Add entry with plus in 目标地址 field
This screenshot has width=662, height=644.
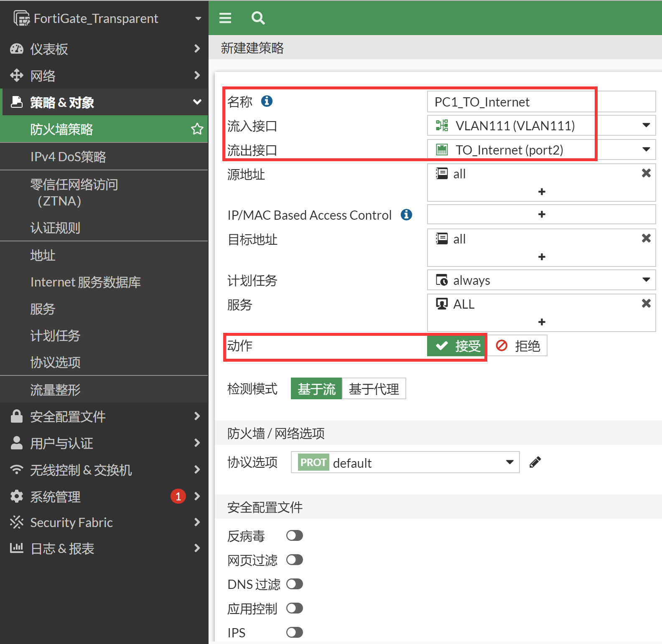(542, 257)
